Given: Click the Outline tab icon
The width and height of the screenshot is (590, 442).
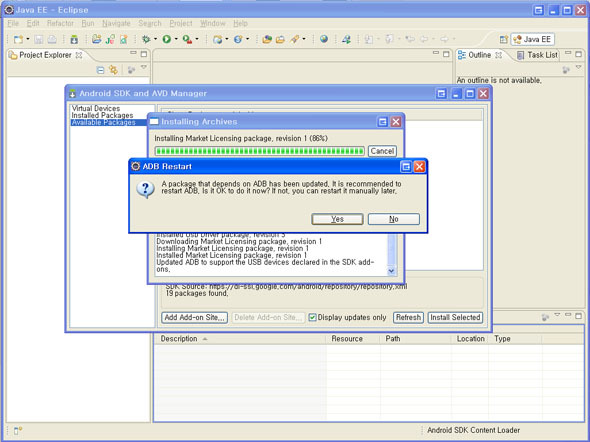Looking at the screenshot, I should coord(462,55).
